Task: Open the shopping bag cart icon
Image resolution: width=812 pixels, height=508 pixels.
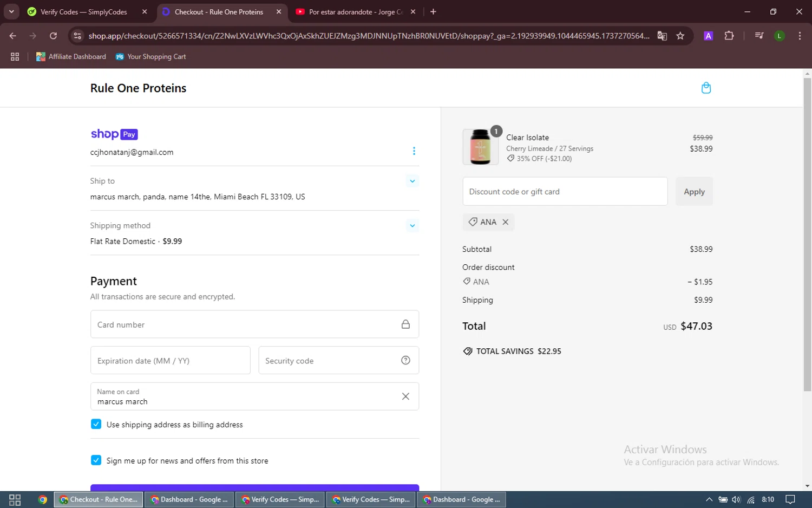Action: [706, 88]
